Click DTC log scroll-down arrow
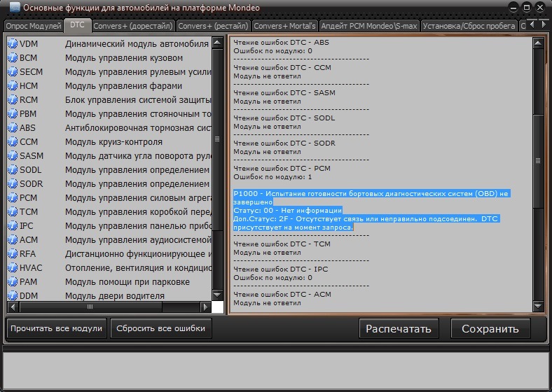Screen dimensions: 552x392 tap(538, 306)
